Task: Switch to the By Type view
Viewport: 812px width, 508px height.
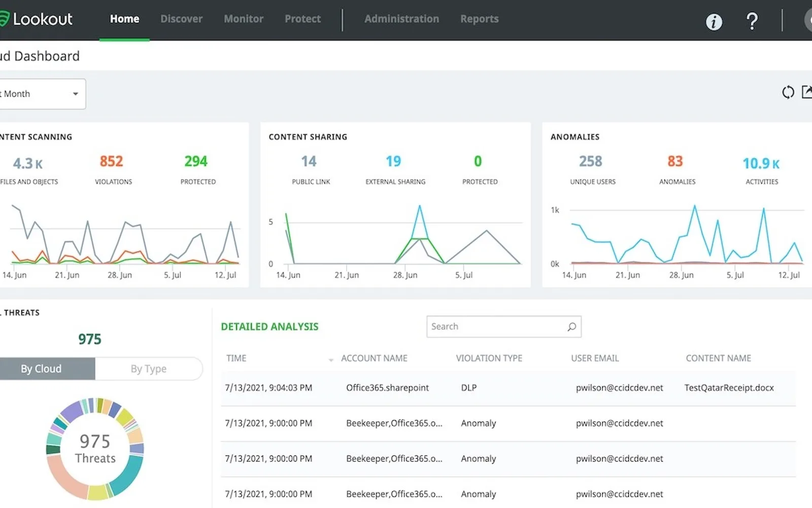Action: tap(149, 369)
